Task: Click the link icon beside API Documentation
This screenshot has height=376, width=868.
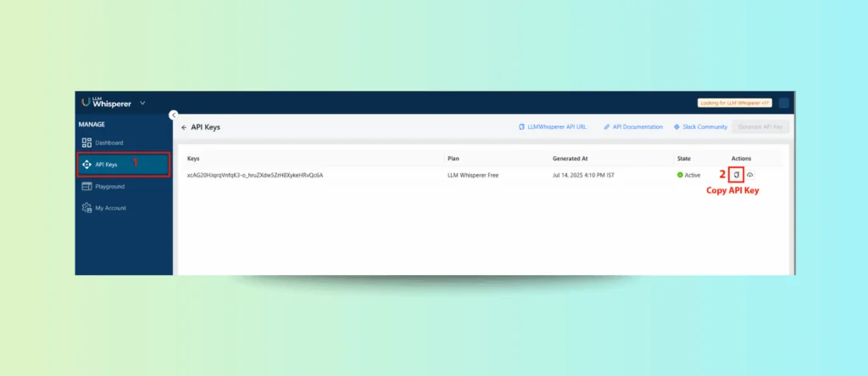Action: click(x=607, y=127)
